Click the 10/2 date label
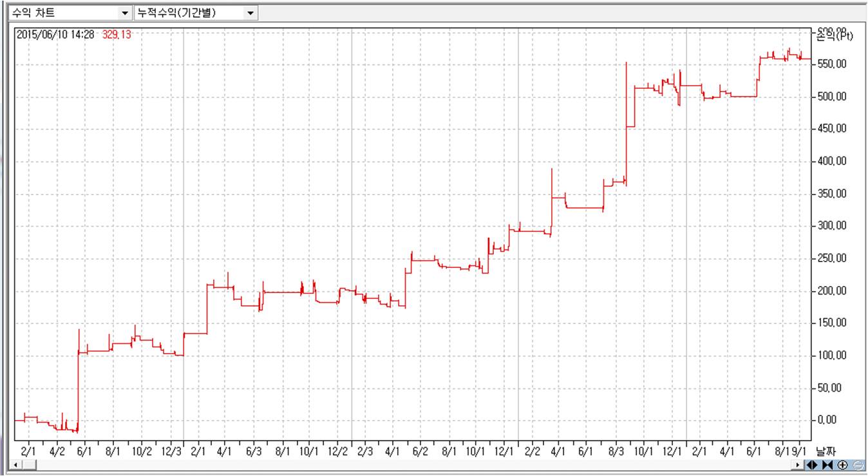The image size is (868, 476). tap(142, 451)
